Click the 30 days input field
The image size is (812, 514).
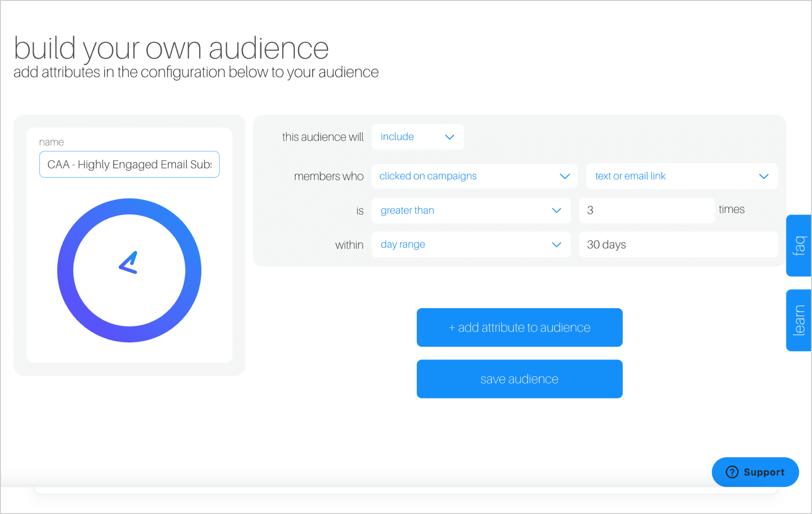point(678,245)
